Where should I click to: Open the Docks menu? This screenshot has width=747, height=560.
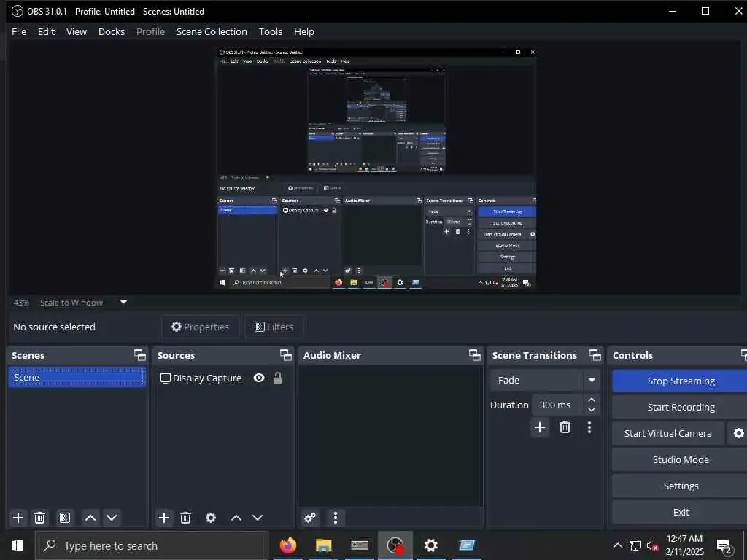(x=112, y=31)
